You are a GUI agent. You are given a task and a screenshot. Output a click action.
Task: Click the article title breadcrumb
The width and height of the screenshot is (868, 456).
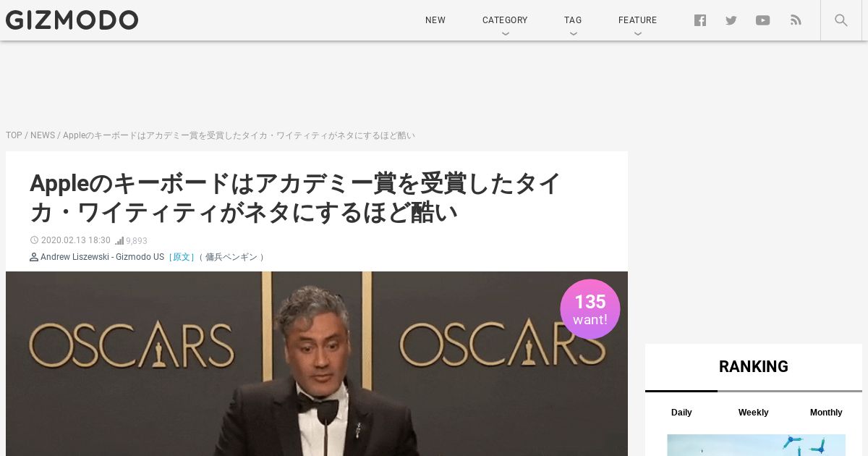pos(239,135)
